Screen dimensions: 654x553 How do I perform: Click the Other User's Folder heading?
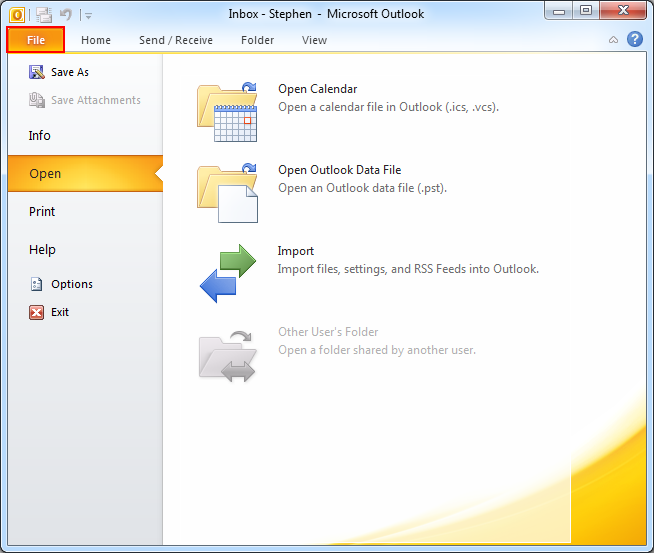pos(328,332)
